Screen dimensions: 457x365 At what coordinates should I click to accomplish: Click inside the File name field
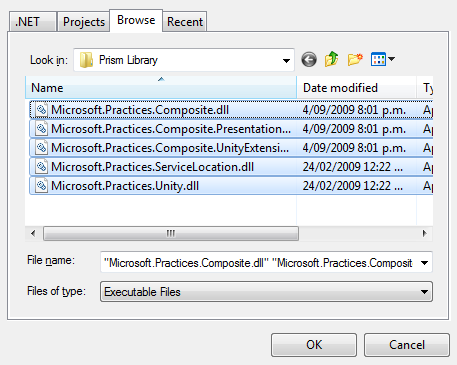[258, 263]
